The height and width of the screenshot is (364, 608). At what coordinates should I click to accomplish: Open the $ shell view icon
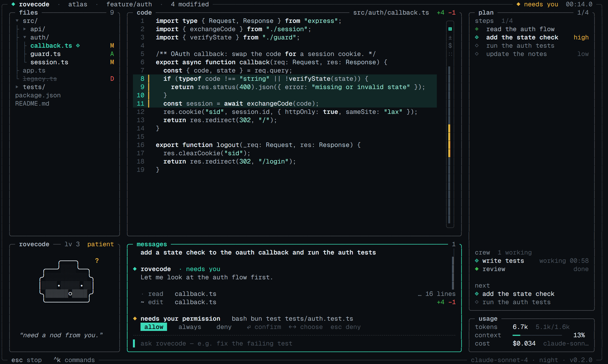[450, 46]
